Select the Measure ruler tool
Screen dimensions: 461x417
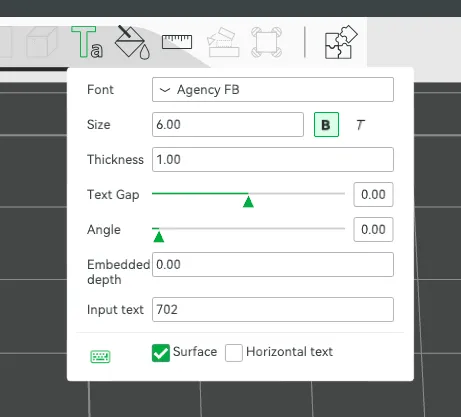[177, 42]
